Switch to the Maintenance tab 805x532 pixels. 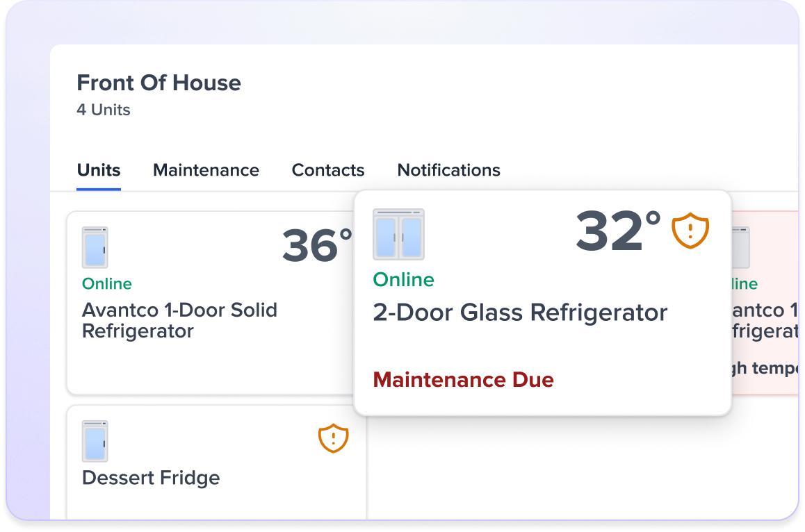click(x=206, y=170)
